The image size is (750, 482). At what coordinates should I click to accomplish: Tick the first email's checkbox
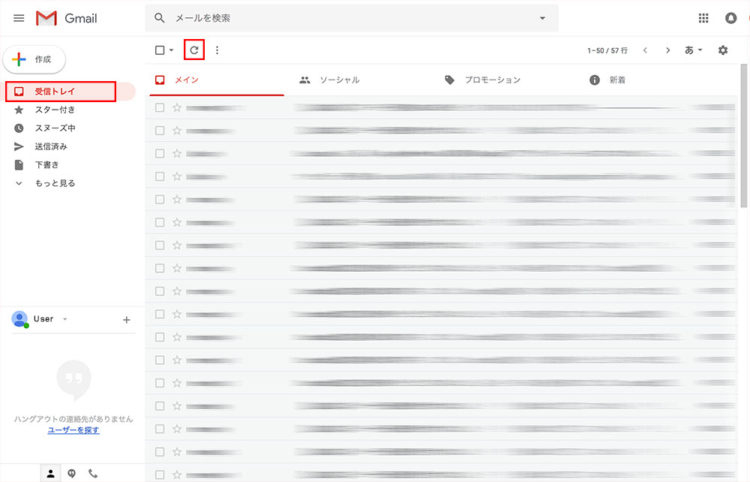pos(160,107)
